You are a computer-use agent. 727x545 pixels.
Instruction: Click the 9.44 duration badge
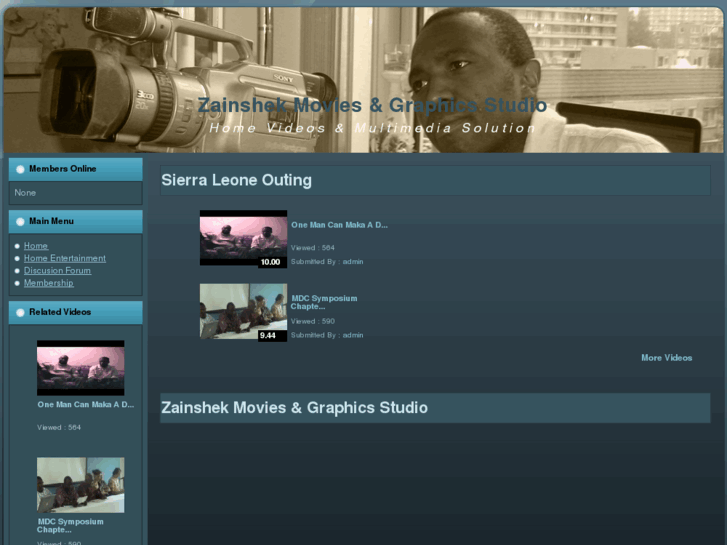271,335
